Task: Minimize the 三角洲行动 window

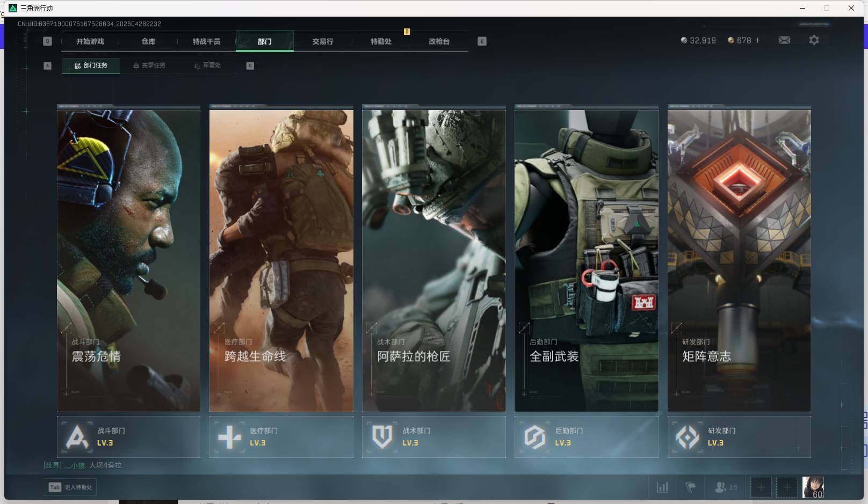Action: (x=802, y=8)
